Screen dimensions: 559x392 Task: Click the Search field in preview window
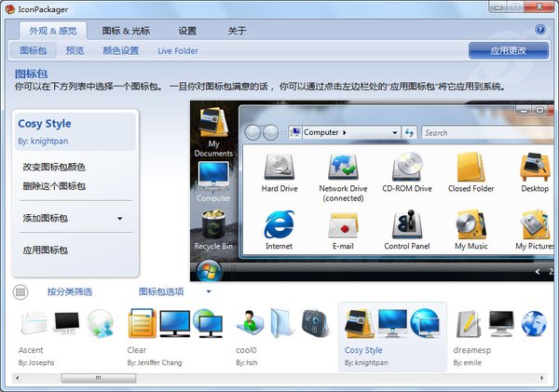(487, 132)
